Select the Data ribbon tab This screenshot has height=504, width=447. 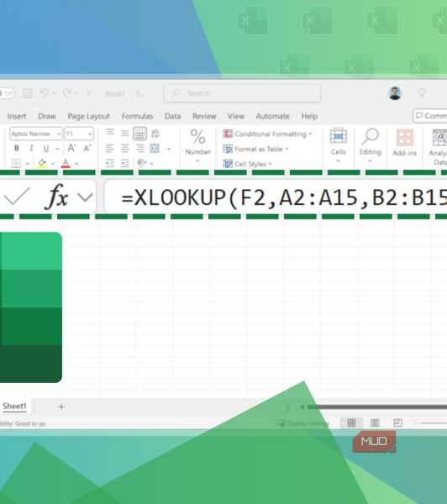(x=173, y=117)
